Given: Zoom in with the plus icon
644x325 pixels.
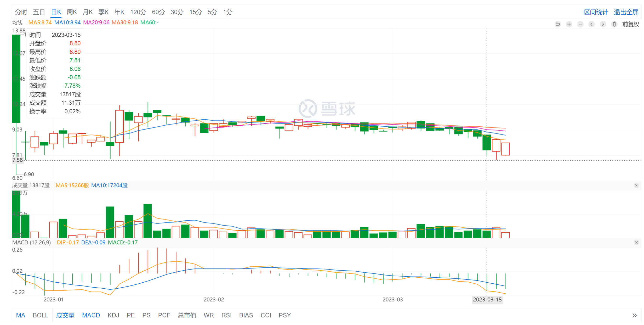Looking at the screenshot, I should coord(569,24).
